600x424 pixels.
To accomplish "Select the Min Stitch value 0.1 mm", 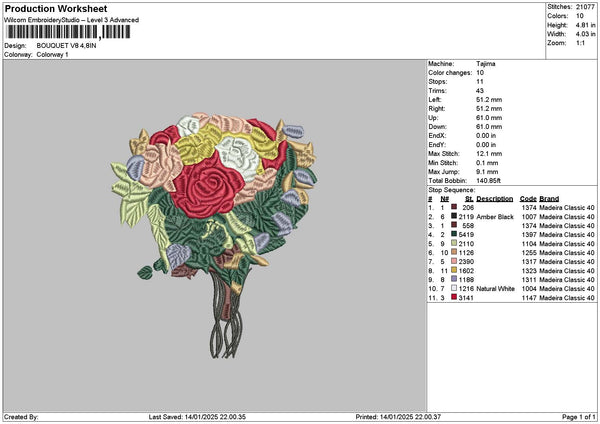I will point(487,163).
